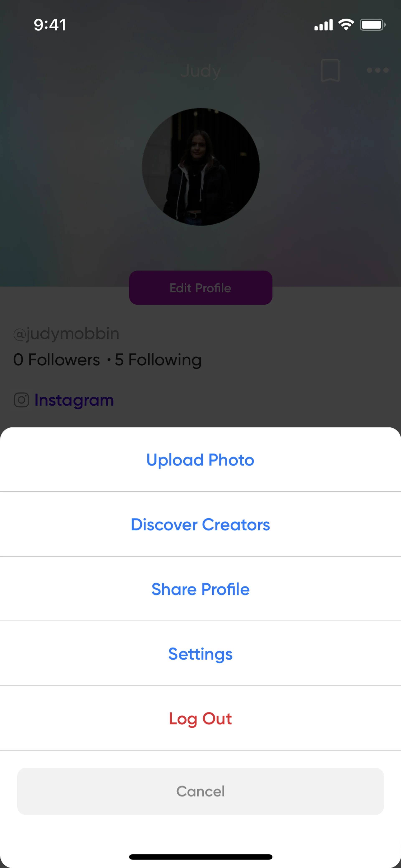Tap the home indicator bar
Screen dimensions: 401x868
(x=200, y=857)
